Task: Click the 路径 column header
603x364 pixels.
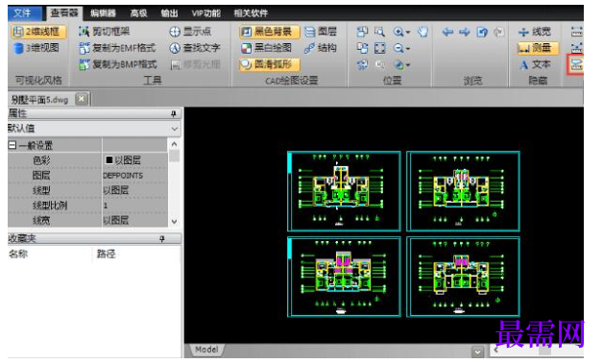Action: 107,254
